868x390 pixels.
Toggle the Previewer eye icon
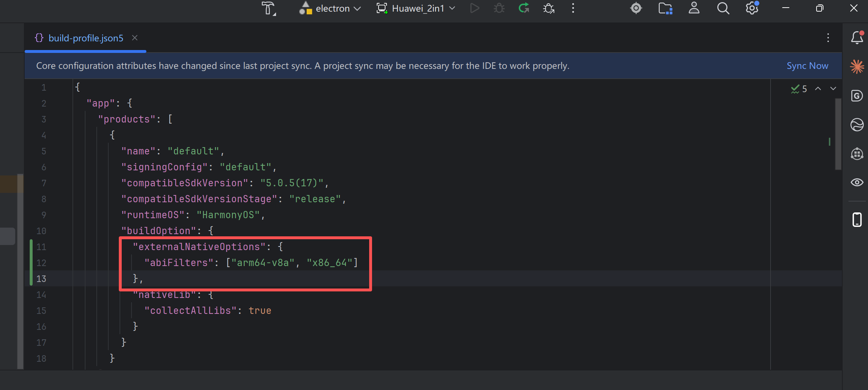[x=857, y=182]
